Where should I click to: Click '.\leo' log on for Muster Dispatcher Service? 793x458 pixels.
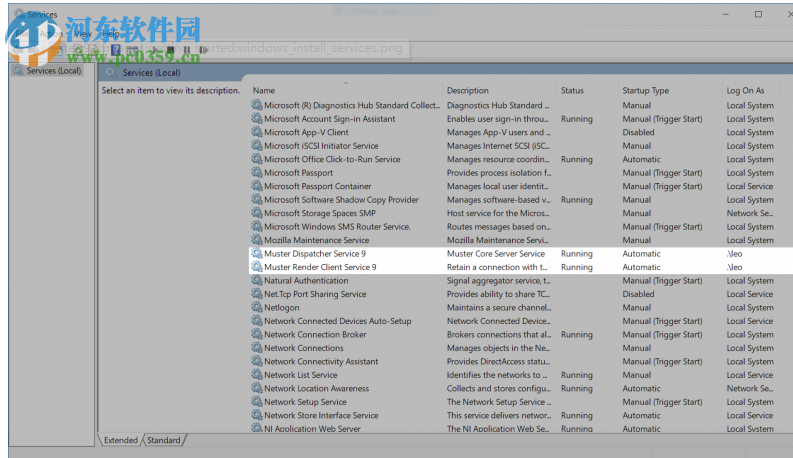click(734, 253)
